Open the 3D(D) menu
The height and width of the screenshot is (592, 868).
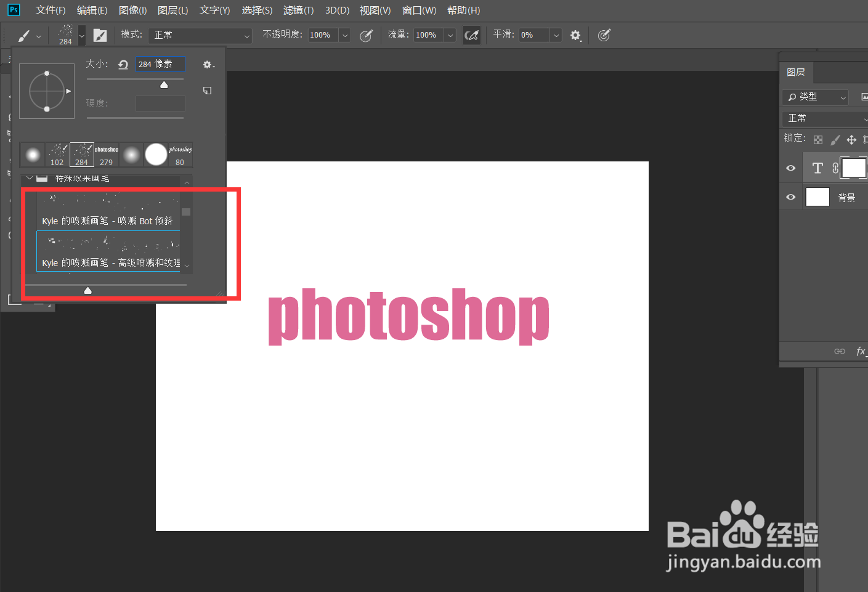[337, 10]
